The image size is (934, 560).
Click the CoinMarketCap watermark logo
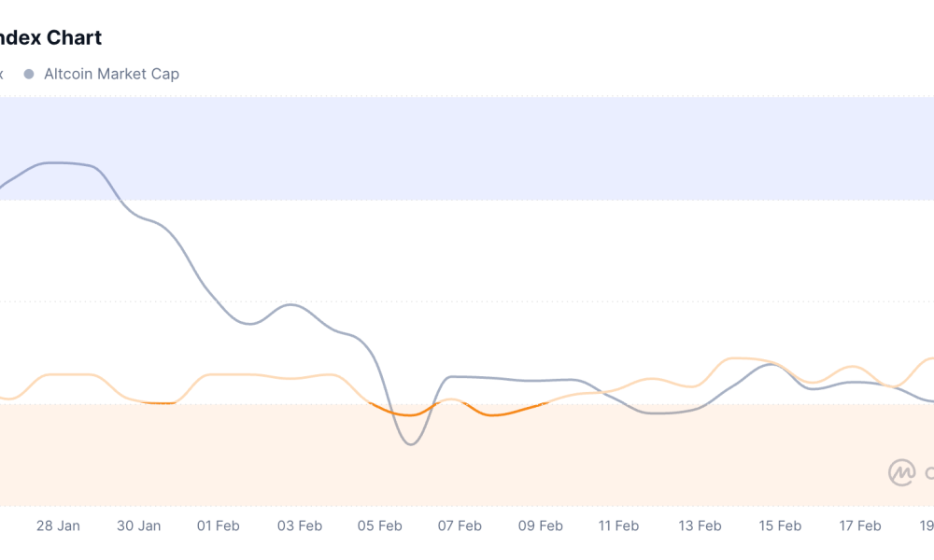point(902,472)
